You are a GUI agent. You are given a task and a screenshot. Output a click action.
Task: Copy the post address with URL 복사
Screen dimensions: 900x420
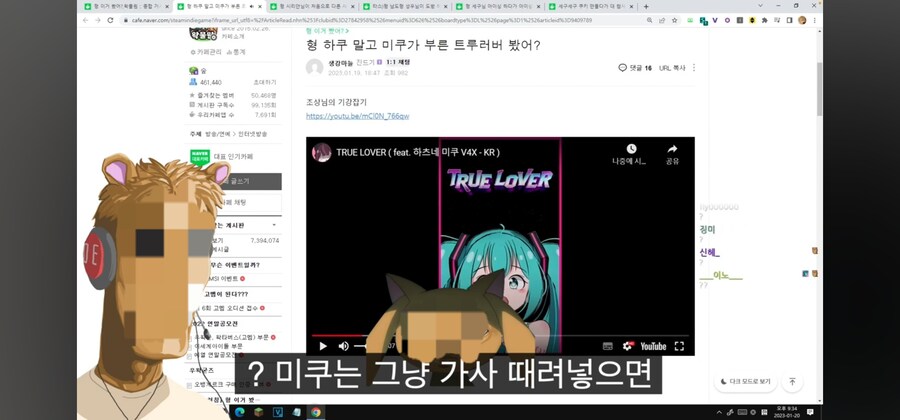click(672, 68)
